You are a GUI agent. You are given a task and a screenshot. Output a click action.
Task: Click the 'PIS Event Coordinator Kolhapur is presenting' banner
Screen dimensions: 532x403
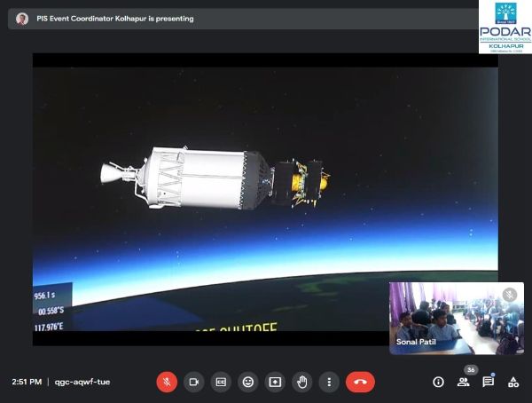pos(113,19)
